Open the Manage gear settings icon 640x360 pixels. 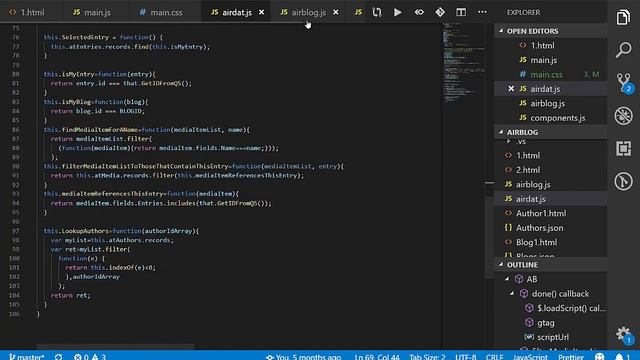pyautogui.click(x=624, y=335)
